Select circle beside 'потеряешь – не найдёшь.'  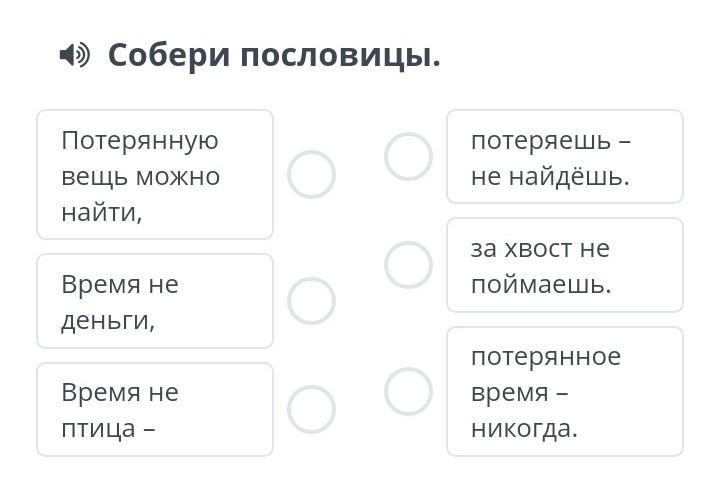tap(409, 156)
